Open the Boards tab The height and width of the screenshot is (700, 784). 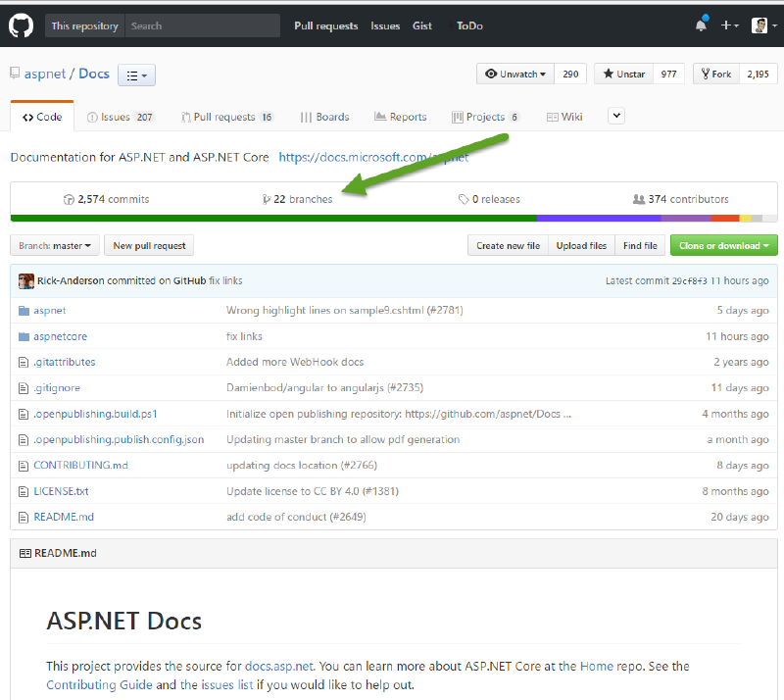(x=324, y=117)
